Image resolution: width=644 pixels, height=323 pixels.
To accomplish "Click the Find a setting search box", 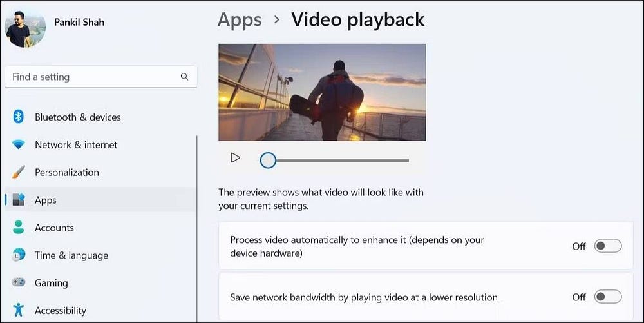I will [100, 77].
